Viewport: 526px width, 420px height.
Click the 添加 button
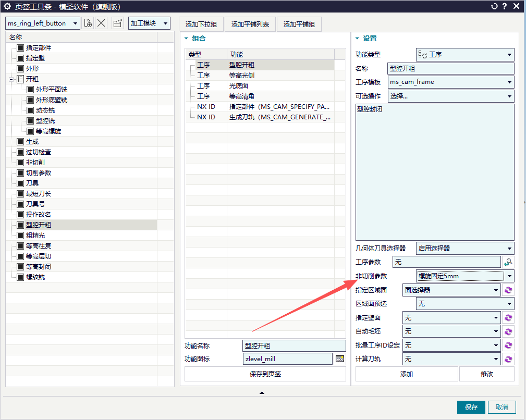click(407, 374)
